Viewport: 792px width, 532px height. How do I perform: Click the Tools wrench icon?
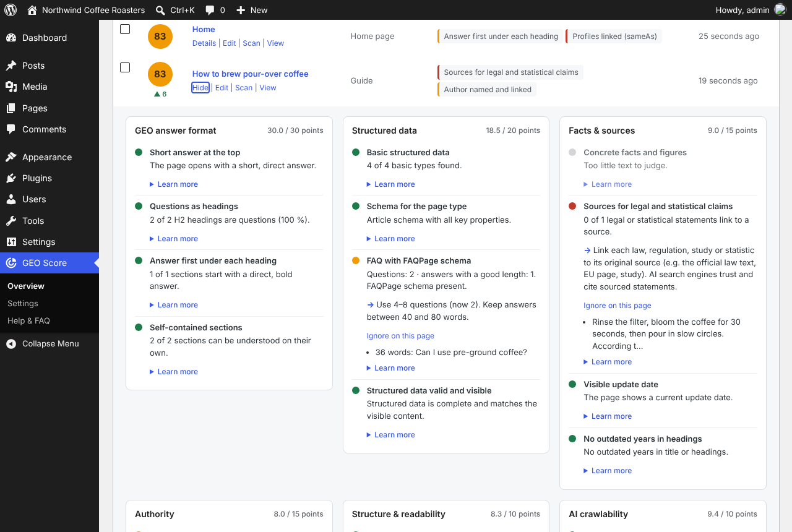point(11,221)
